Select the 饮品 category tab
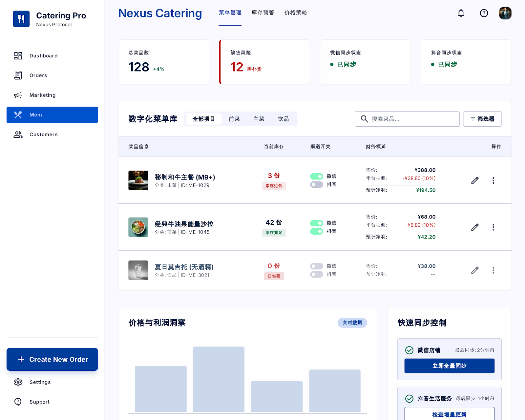 click(283, 119)
